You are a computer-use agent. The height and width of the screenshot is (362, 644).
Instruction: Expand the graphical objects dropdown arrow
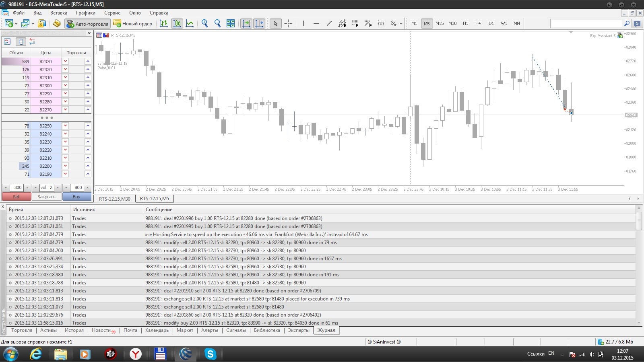pos(401,23)
